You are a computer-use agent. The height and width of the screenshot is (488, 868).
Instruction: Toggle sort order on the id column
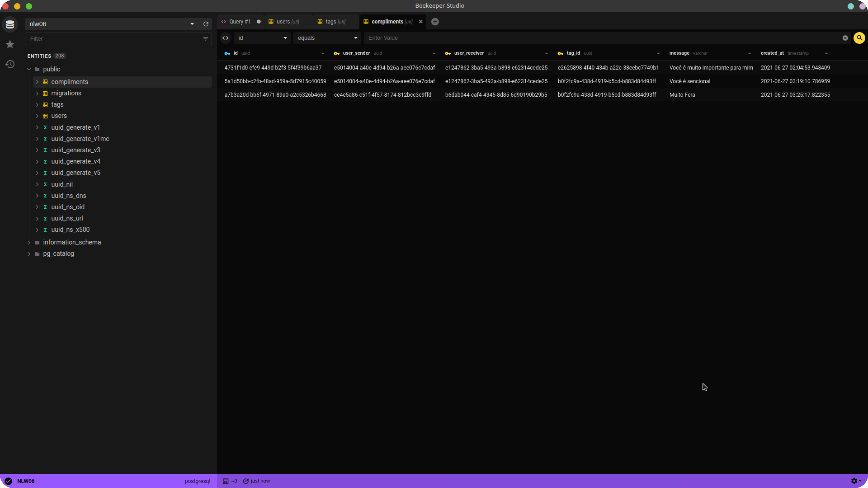tap(322, 53)
